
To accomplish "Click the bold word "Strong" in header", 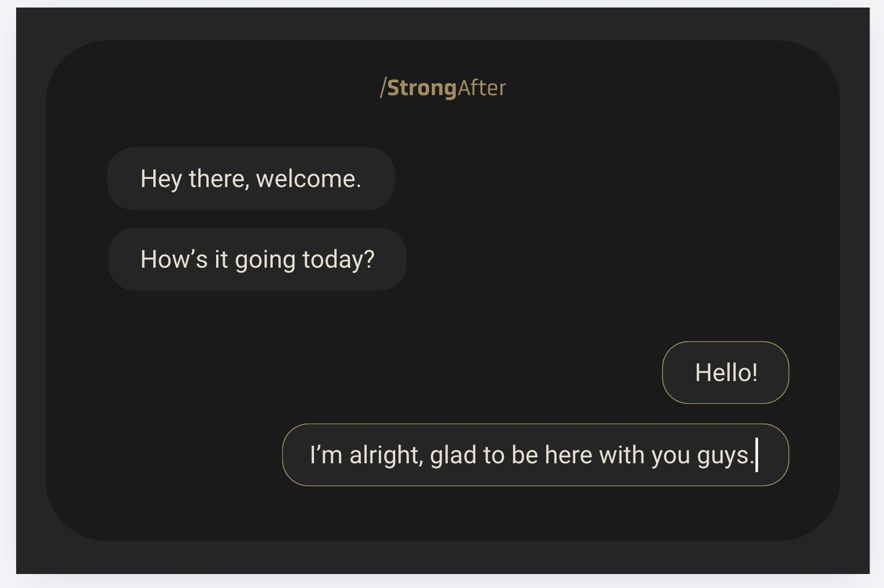I will pyautogui.click(x=422, y=88).
